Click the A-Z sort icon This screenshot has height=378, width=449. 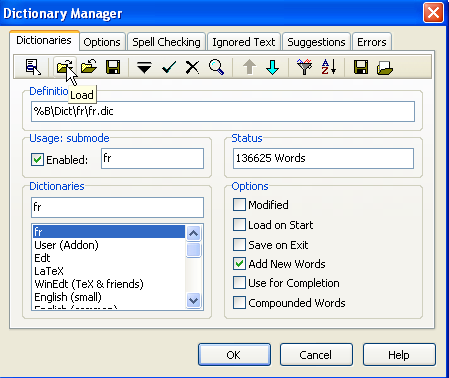pyautogui.click(x=329, y=67)
